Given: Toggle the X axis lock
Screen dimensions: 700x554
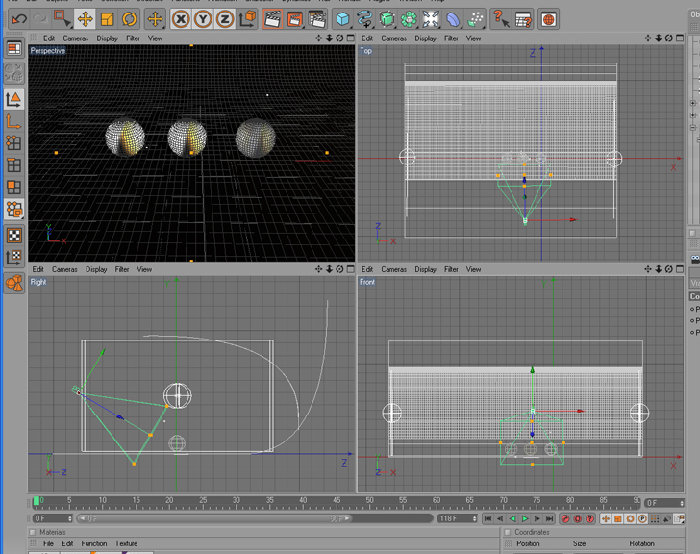Looking at the screenshot, I should (181, 19).
